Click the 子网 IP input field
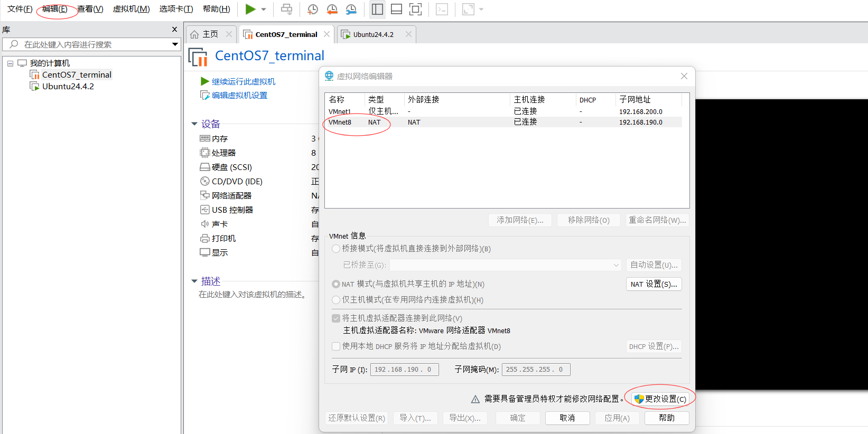This screenshot has height=434, width=868. [x=405, y=370]
